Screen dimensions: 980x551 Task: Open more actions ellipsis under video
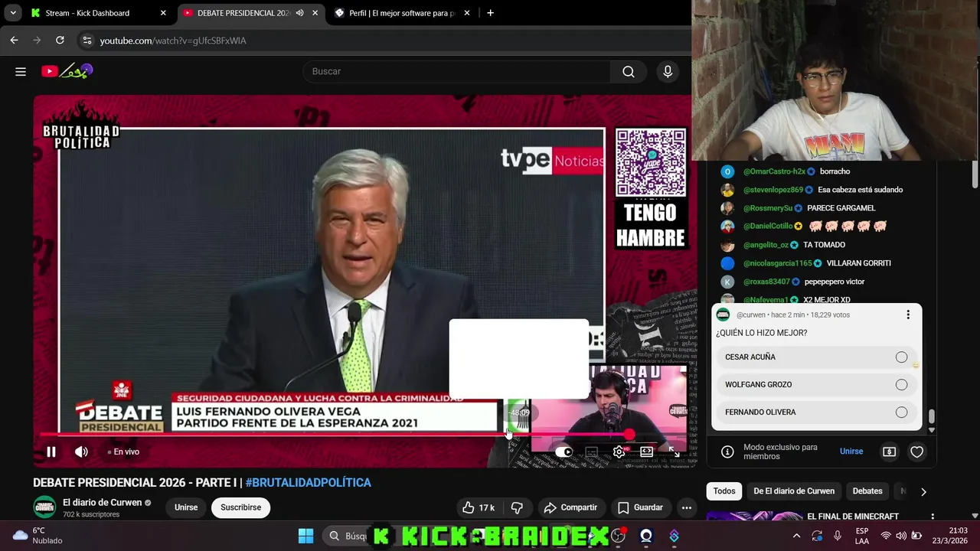click(687, 507)
